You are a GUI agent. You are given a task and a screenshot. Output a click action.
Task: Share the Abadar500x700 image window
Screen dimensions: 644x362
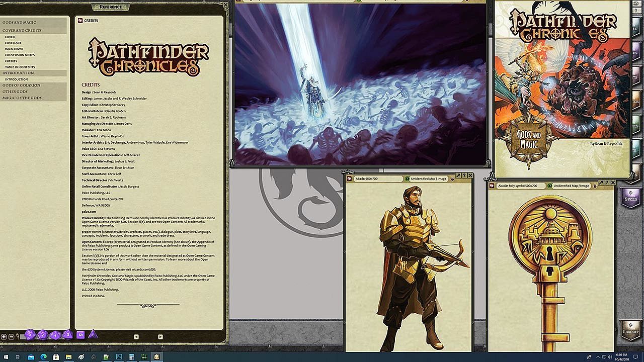458,175
